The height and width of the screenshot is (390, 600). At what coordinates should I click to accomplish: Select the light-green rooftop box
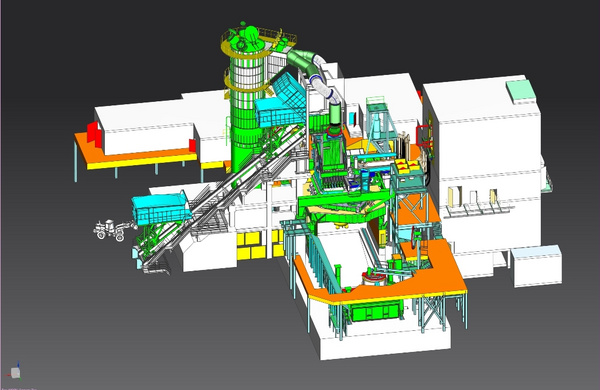click(x=520, y=91)
